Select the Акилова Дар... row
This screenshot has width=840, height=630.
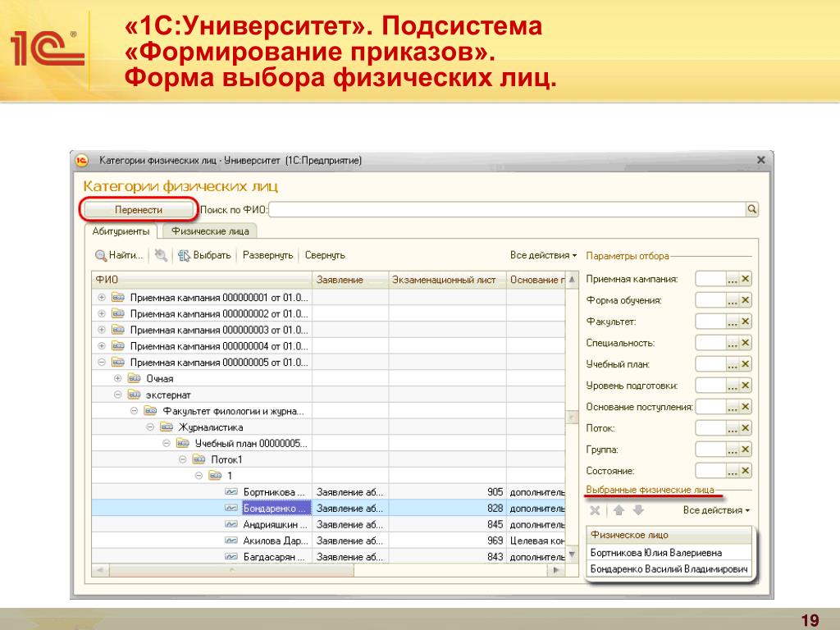coord(328,541)
